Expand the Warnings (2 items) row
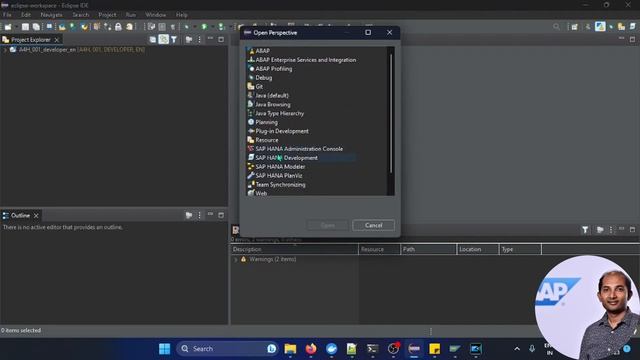The height and width of the screenshot is (360, 640). click(x=236, y=259)
